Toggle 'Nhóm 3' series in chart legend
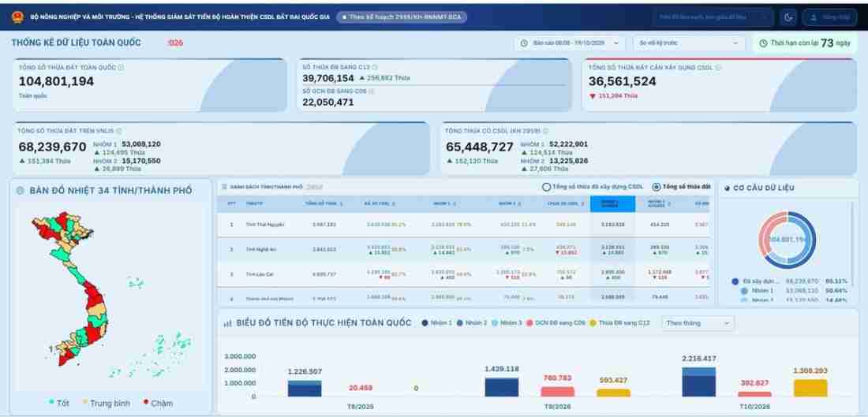868x417 pixels. point(507,323)
